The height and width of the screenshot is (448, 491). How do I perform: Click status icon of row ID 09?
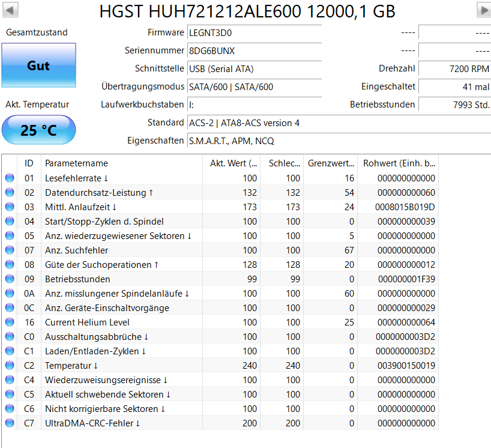[x=10, y=279]
